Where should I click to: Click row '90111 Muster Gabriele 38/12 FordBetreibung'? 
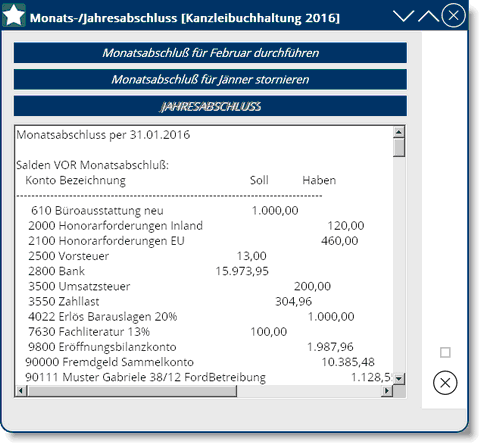point(204,377)
